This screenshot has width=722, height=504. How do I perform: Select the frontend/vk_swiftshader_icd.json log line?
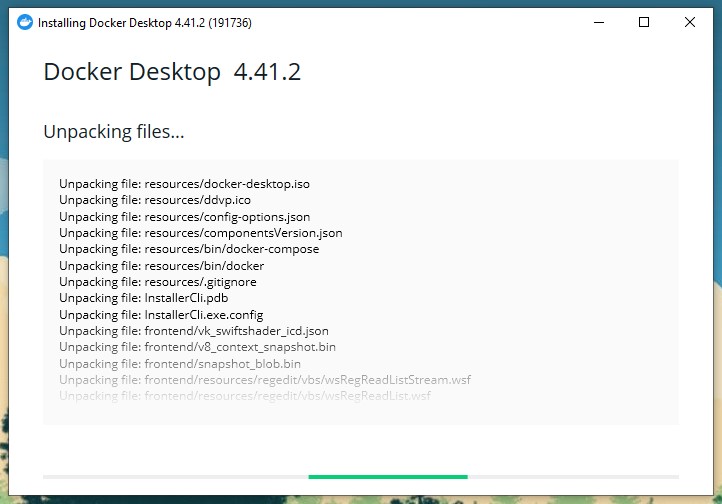click(194, 331)
